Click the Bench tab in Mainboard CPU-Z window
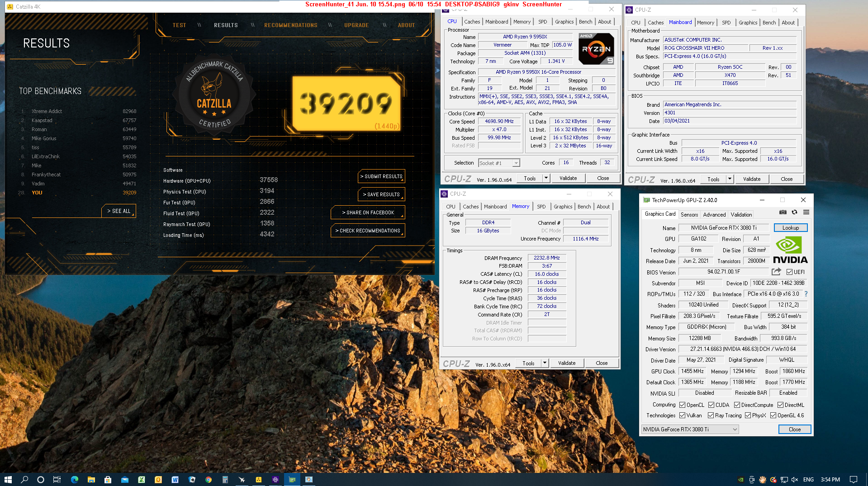Viewport: 868px width, 486px height. click(x=769, y=23)
